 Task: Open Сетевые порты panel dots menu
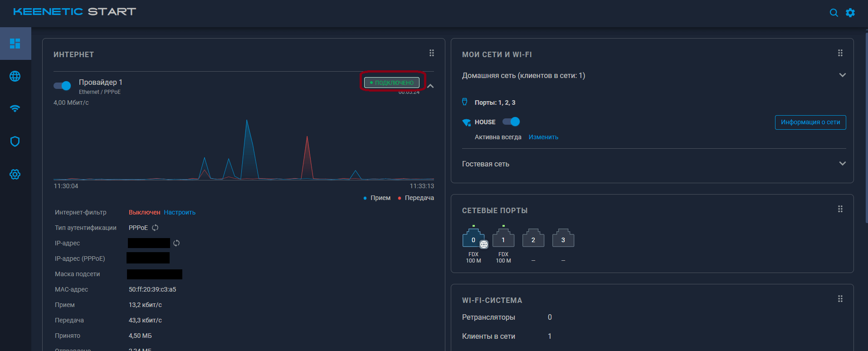point(840,209)
